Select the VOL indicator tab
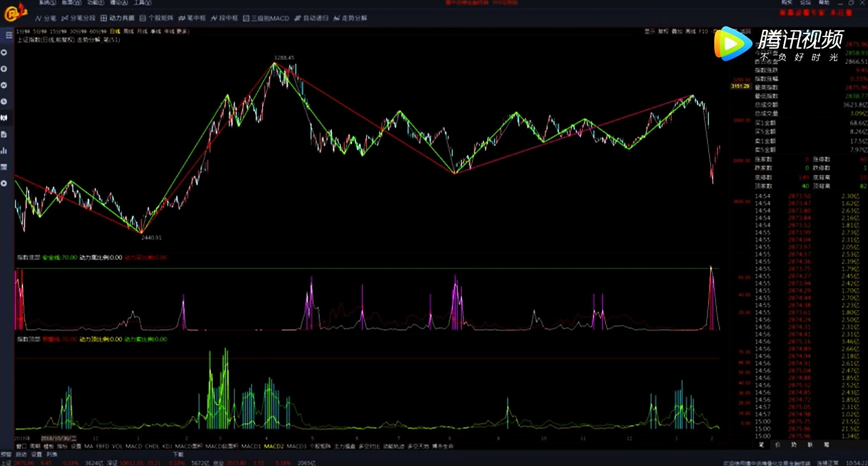868x466 pixels. click(117, 446)
